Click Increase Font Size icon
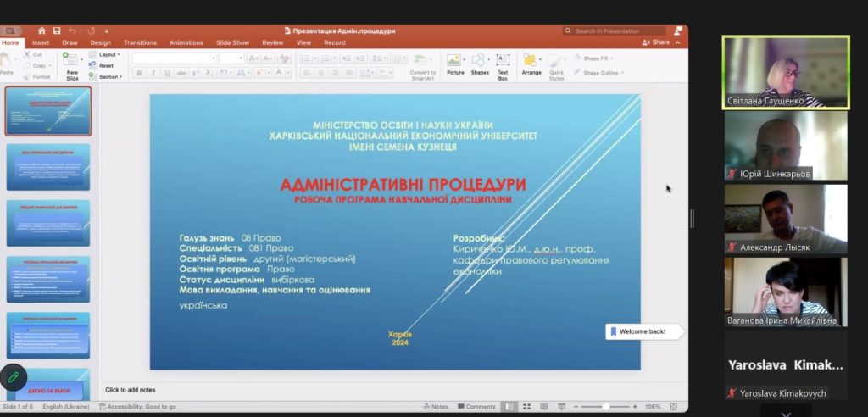Viewport: 868px width, 417px height. pos(253,58)
